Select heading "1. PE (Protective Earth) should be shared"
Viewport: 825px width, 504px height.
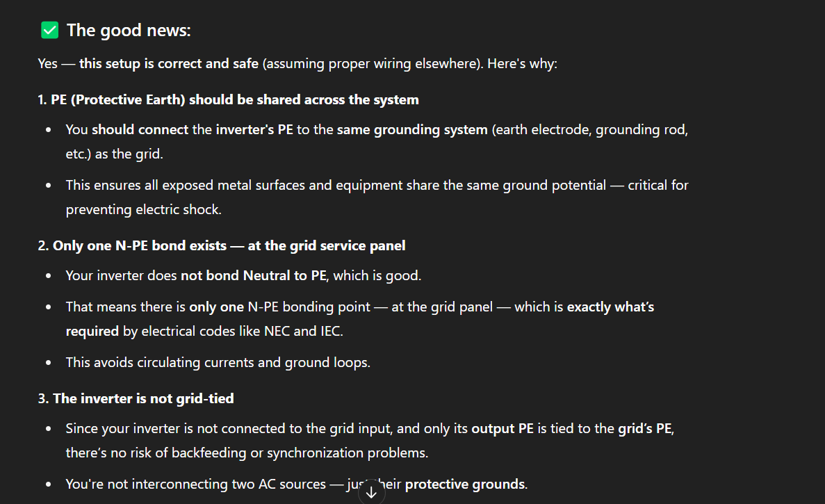228,99
